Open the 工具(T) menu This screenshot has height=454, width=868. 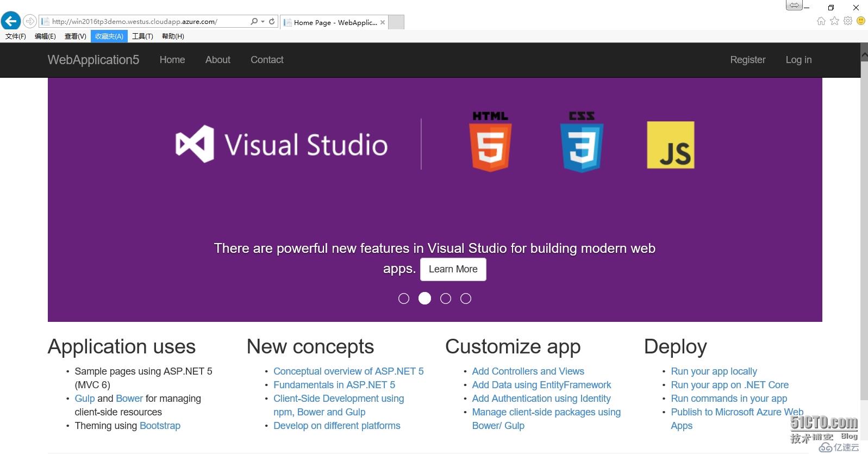point(142,36)
